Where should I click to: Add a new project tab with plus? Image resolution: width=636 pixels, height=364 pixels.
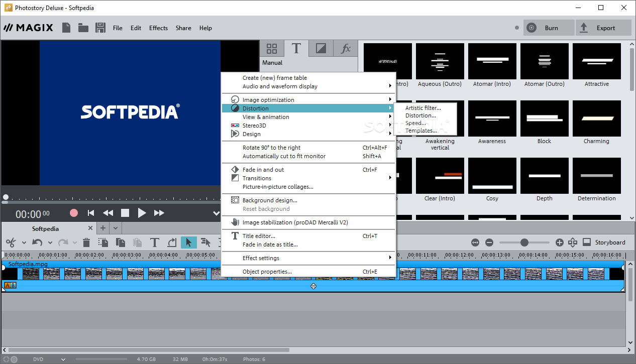(x=103, y=228)
